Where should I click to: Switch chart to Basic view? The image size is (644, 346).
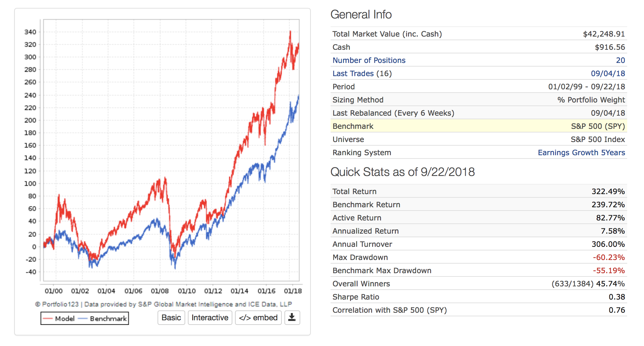click(171, 318)
